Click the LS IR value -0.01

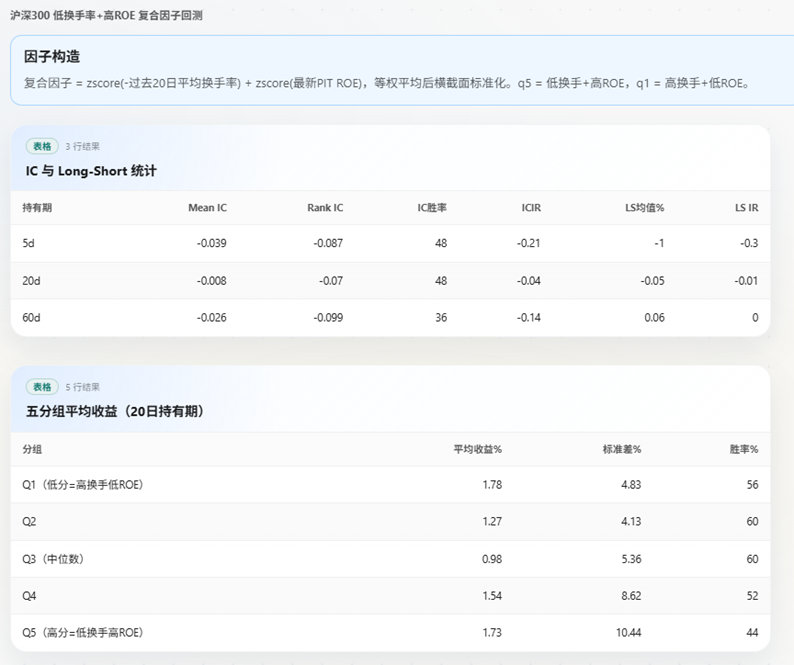click(746, 281)
